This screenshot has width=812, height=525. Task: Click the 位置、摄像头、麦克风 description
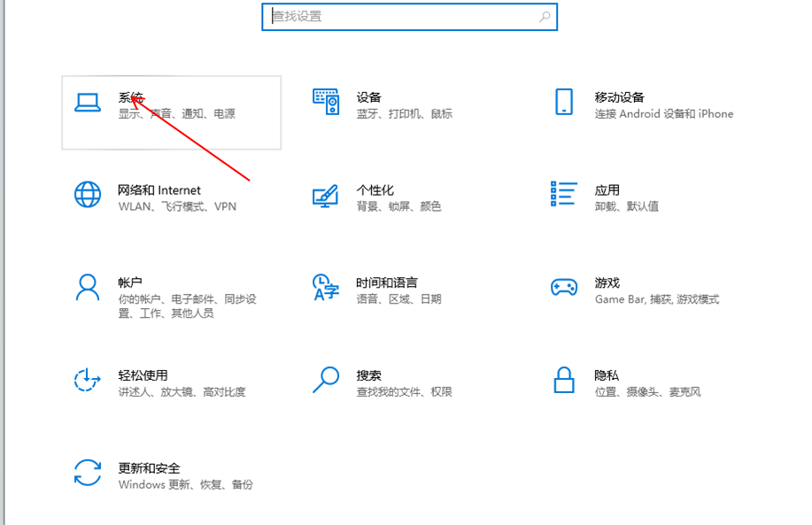[648, 392]
